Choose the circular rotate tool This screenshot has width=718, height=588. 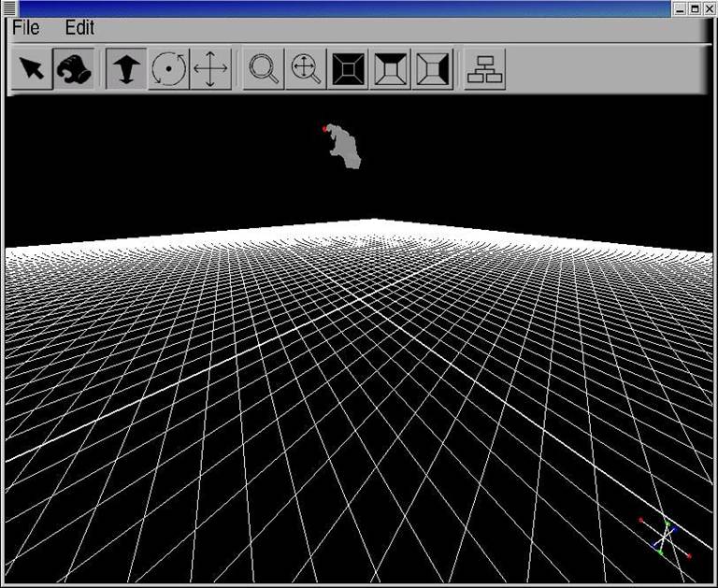168,68
